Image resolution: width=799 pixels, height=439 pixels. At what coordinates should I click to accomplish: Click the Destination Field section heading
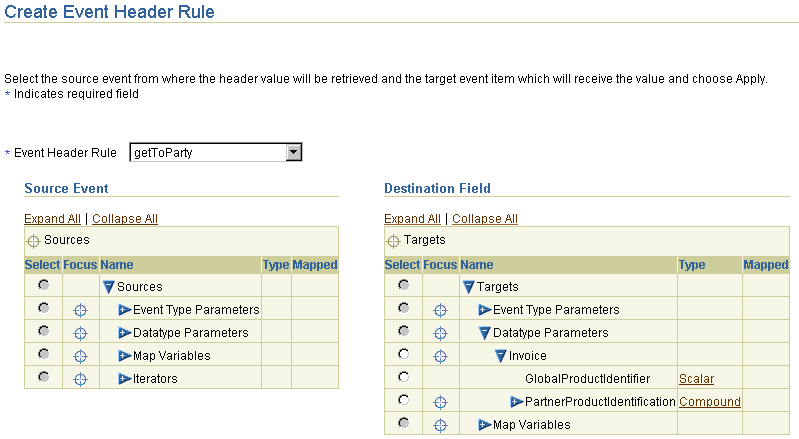click(437, 188)
